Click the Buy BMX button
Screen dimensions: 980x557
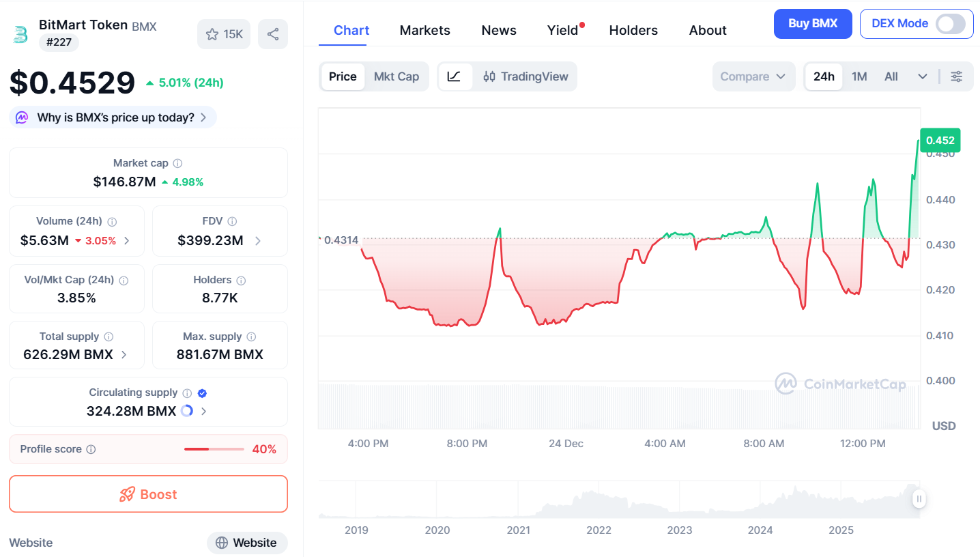tap(813, 24)
